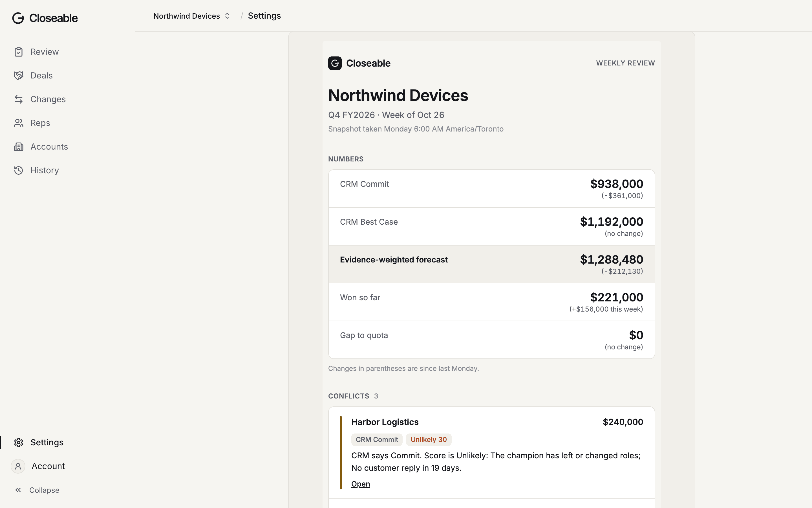Viewport: 812px width, 508px height.
Task: Open Changes via the arrows icon
Action: (x=18, y=99)
